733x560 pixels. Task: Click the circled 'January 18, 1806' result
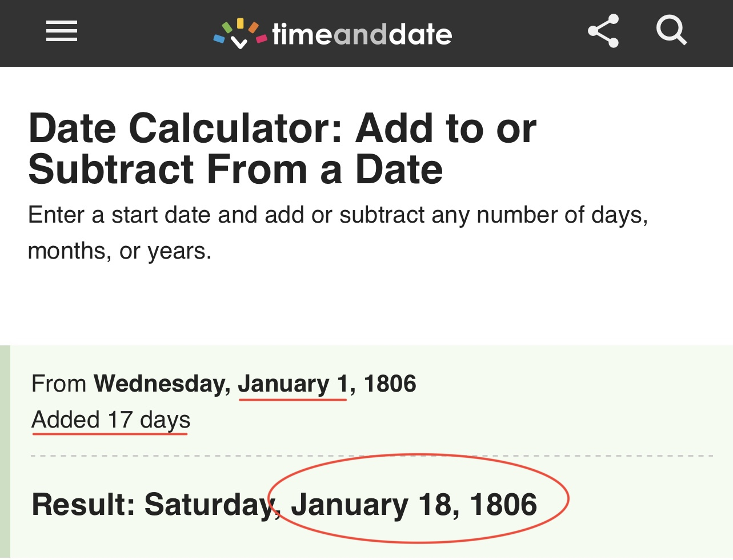(414, 505)
